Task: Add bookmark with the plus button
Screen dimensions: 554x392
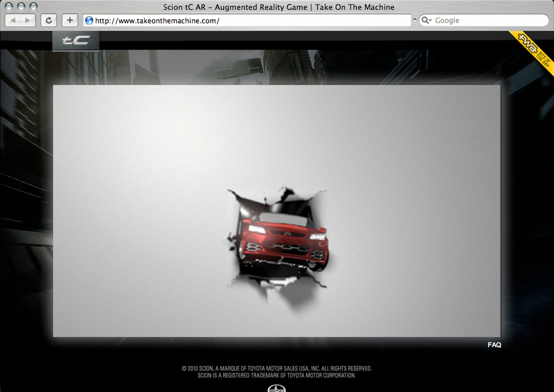Action: [69, 20]
